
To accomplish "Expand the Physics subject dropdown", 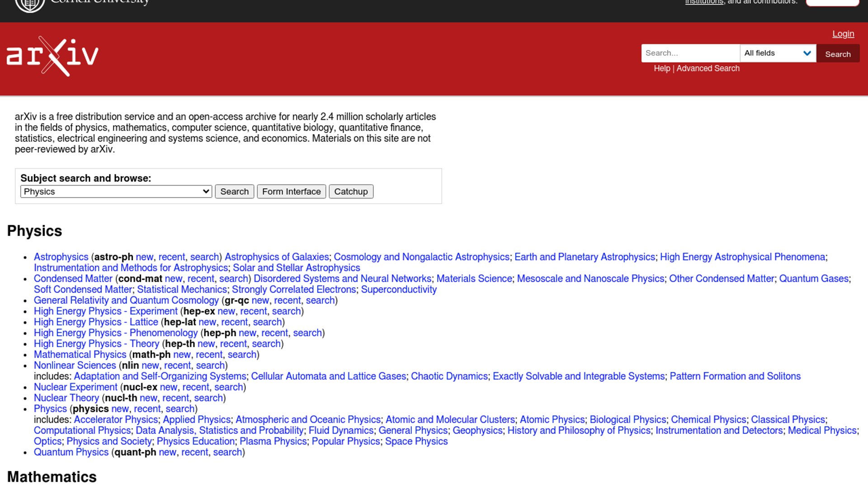I will click(116, 192).
